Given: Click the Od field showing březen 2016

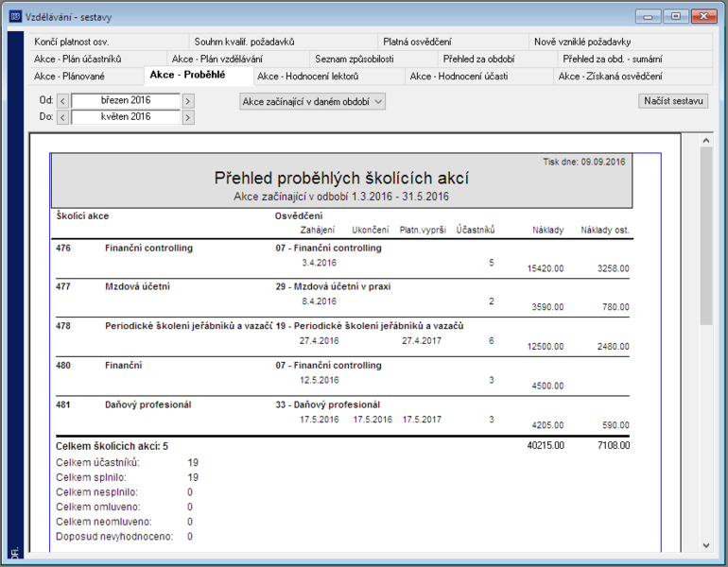Looking at the screenshot, I should coord(126,100).
